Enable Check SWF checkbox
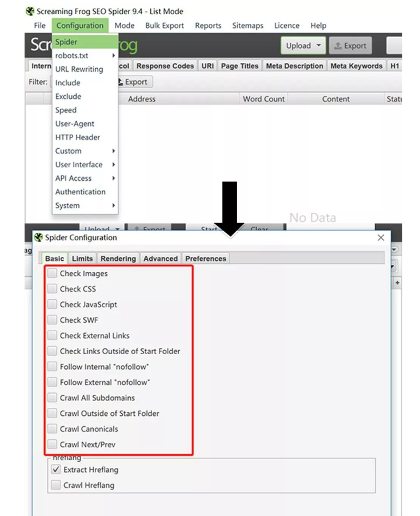420x516 pixels. 52,320
